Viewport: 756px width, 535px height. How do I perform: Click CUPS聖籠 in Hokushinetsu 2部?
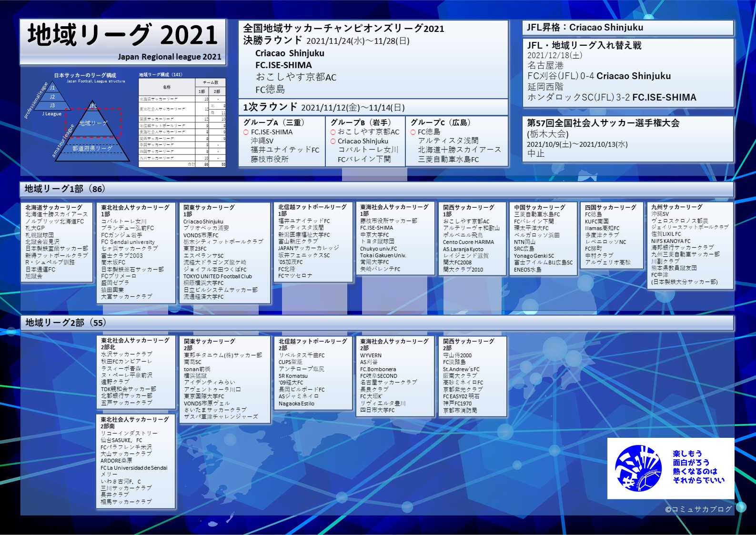coord(291,362)
